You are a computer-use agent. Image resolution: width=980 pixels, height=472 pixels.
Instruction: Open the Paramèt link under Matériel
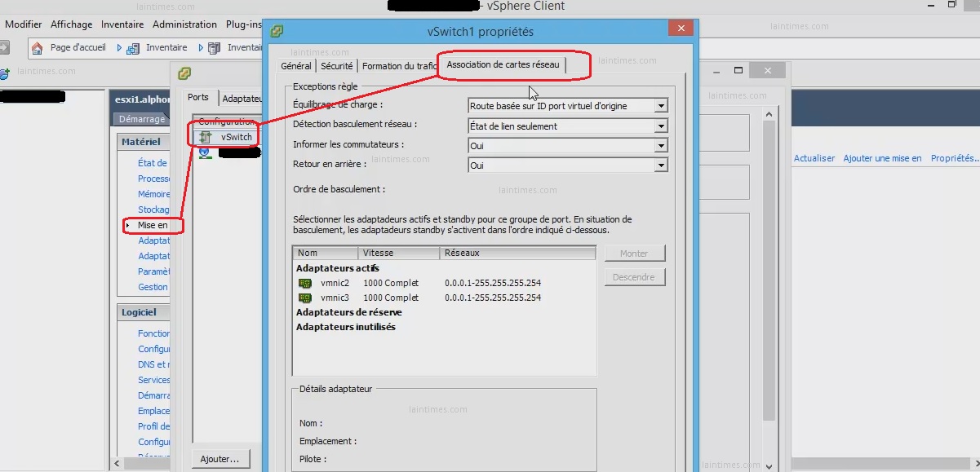(154, 271)
